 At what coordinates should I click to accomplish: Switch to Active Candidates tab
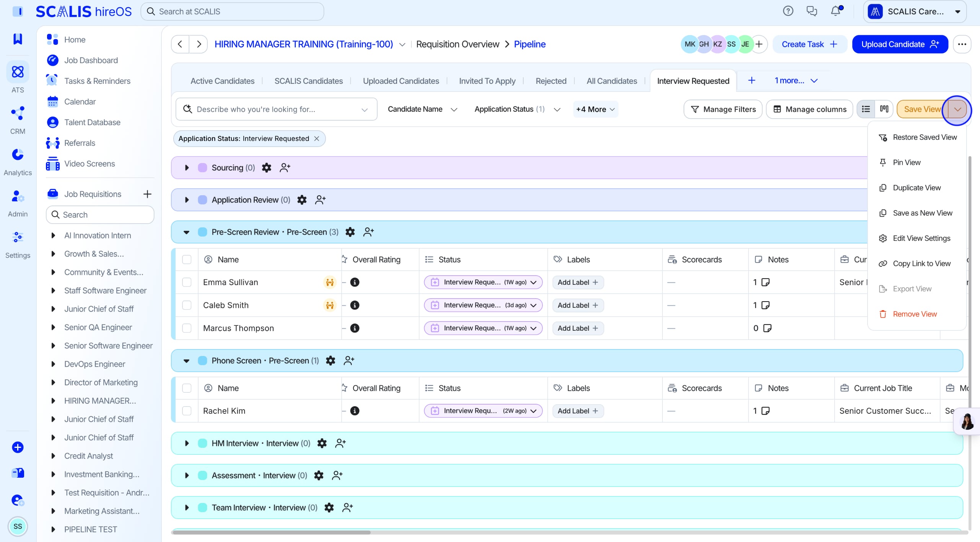click(x=222, y=81)
